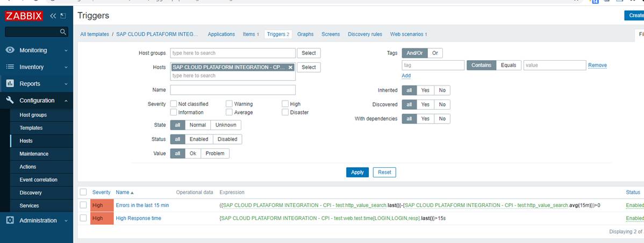Check the Warning severity box
The width and height of the screenshot is (644, 243).
pyautogui.click(x=229, y=104)
